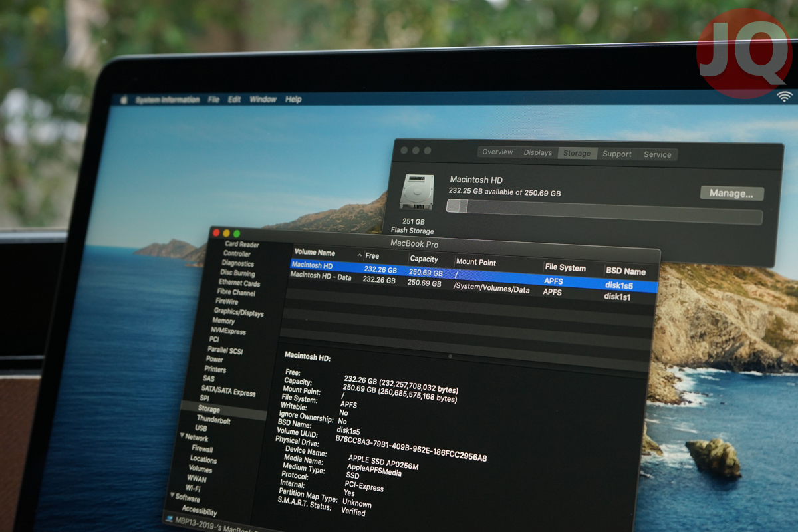Select Wi-Fi under Network in sidebar
Image resolution: width=798 pixels, height=532 pixels.
[193, 489]
